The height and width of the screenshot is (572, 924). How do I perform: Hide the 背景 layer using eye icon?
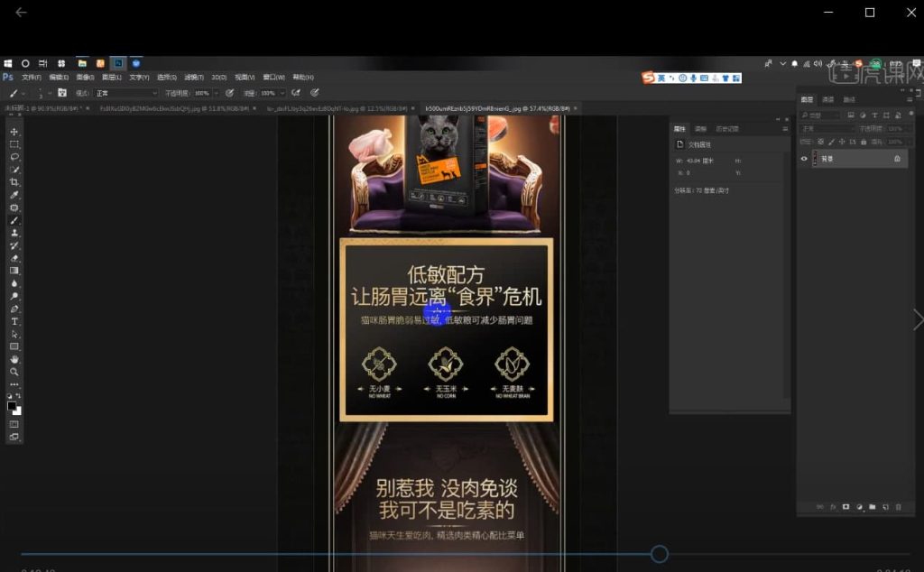pos(804,159)
